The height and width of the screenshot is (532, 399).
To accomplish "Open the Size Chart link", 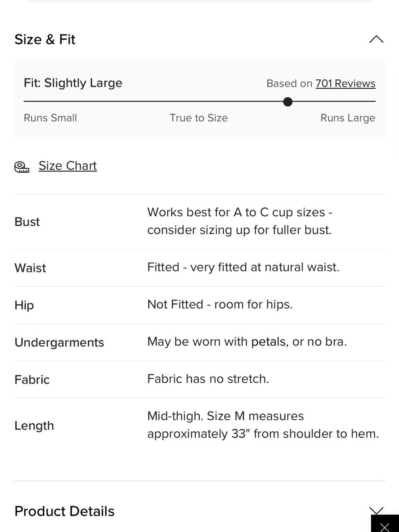I will click(68, 166).
